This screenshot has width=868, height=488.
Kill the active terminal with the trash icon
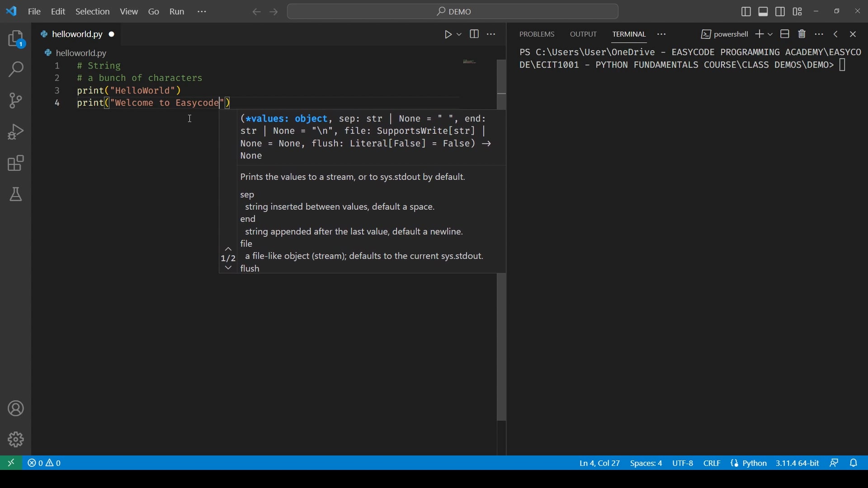802,34
